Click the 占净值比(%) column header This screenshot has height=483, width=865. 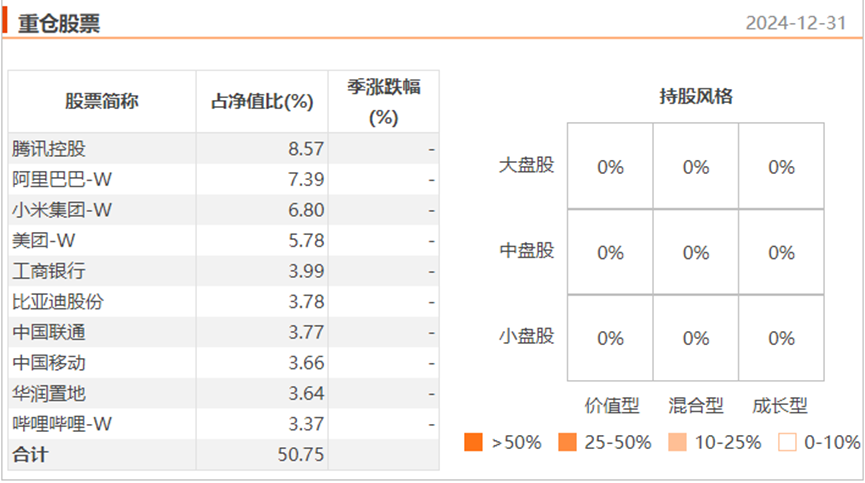(x=262, y=101)
